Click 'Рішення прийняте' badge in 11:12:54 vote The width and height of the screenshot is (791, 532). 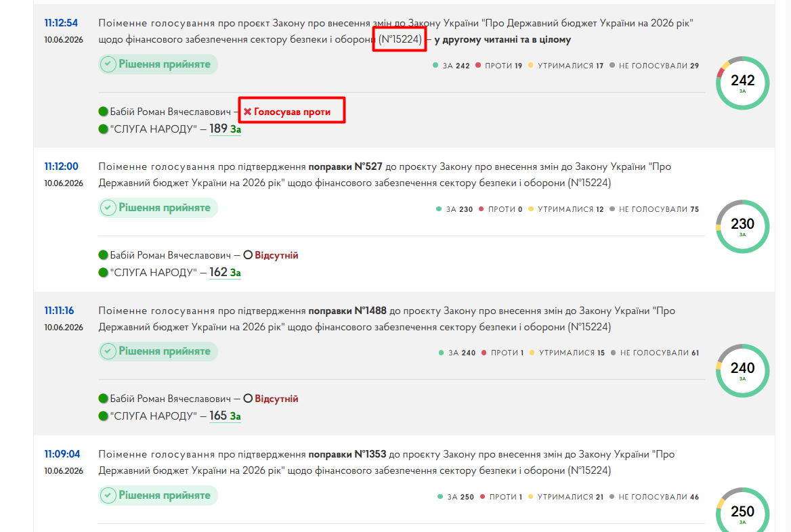pos(158,64)
